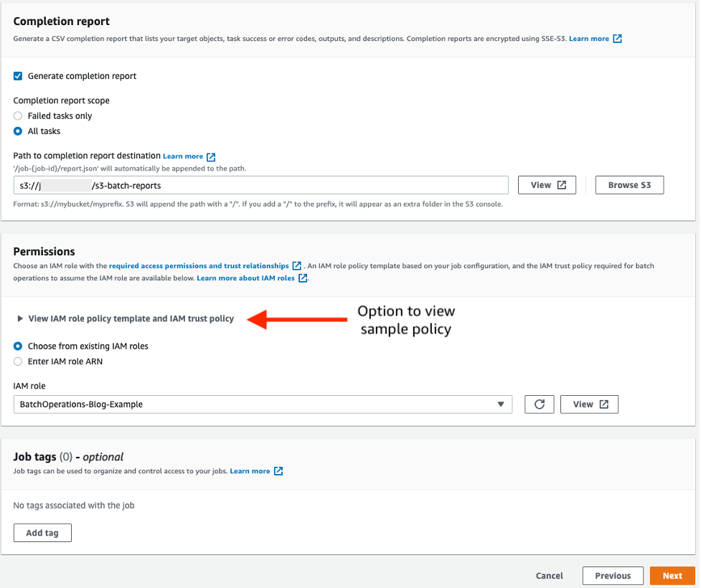Click the Browse S3 button
This screenshot has width=701, height=588.
[x=629, y=184]
